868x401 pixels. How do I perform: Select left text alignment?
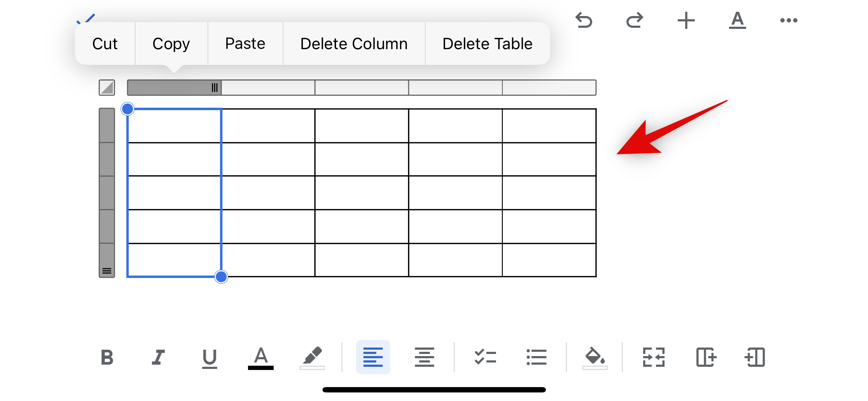[373, 357]
